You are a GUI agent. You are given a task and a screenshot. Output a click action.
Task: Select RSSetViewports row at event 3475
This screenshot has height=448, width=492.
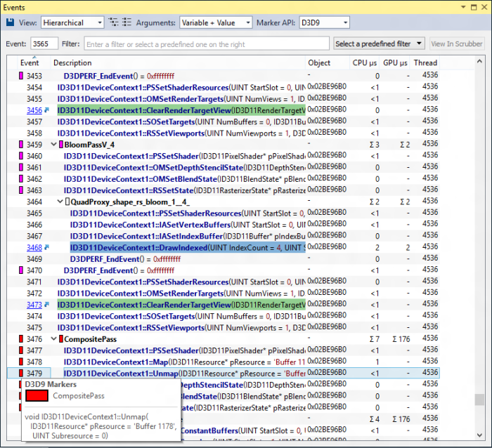(224, 327)
